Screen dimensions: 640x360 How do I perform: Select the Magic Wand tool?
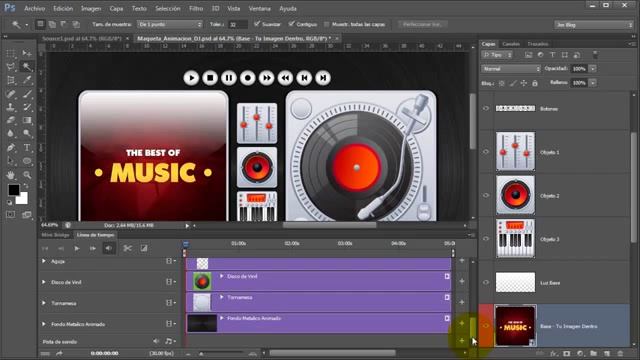pos(27,67)
